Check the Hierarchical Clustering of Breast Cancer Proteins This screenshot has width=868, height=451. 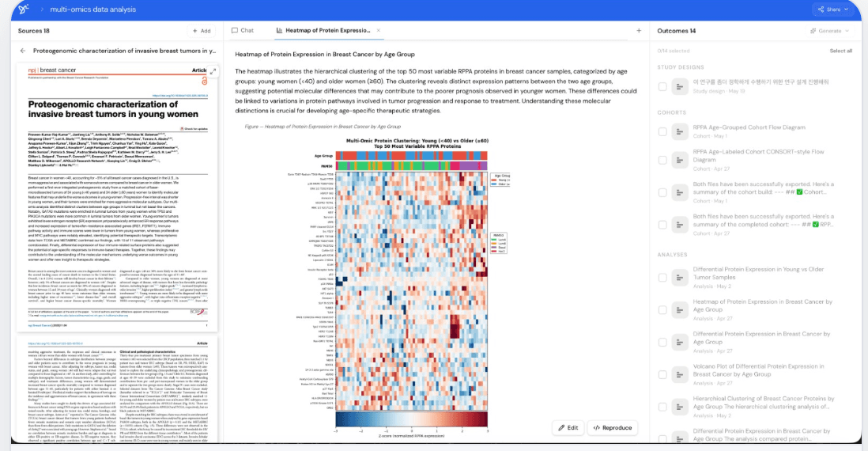coord(662,407)
